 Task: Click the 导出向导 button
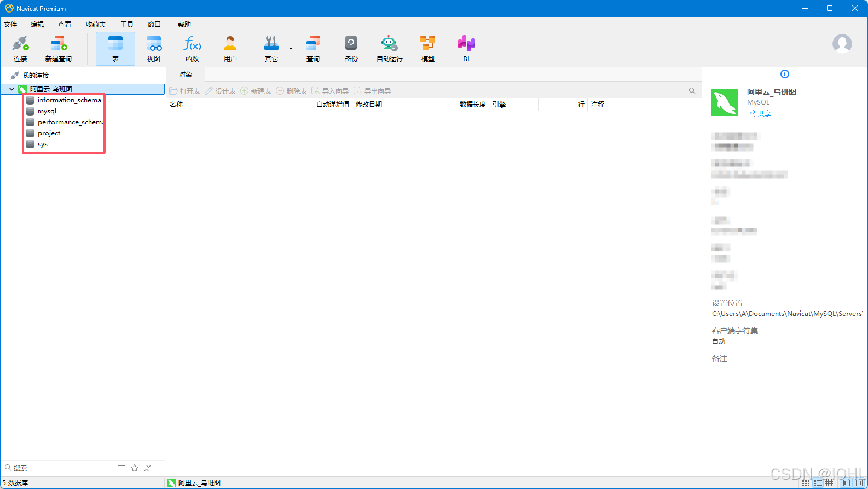(x=372, y=91)
